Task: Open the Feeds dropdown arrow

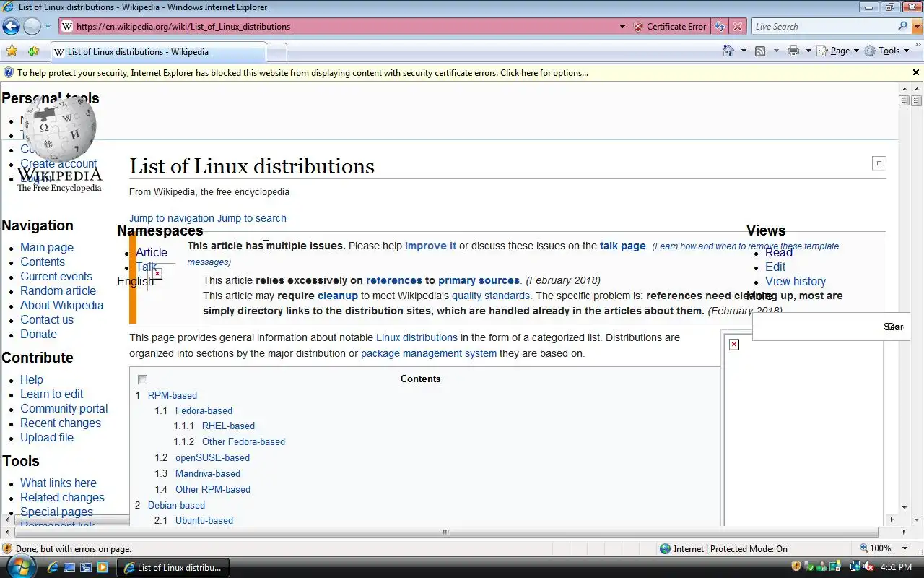Action: [776, 51]
